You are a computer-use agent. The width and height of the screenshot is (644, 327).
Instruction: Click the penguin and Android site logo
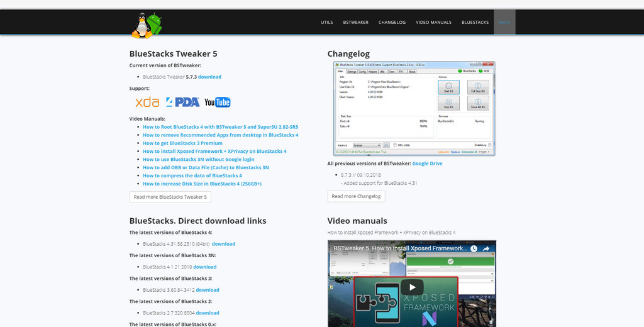click(147, 26)
